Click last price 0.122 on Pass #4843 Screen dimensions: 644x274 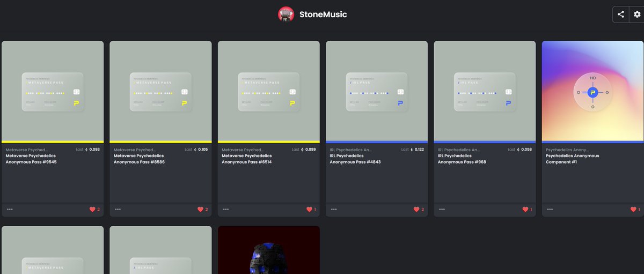point(419,150)
